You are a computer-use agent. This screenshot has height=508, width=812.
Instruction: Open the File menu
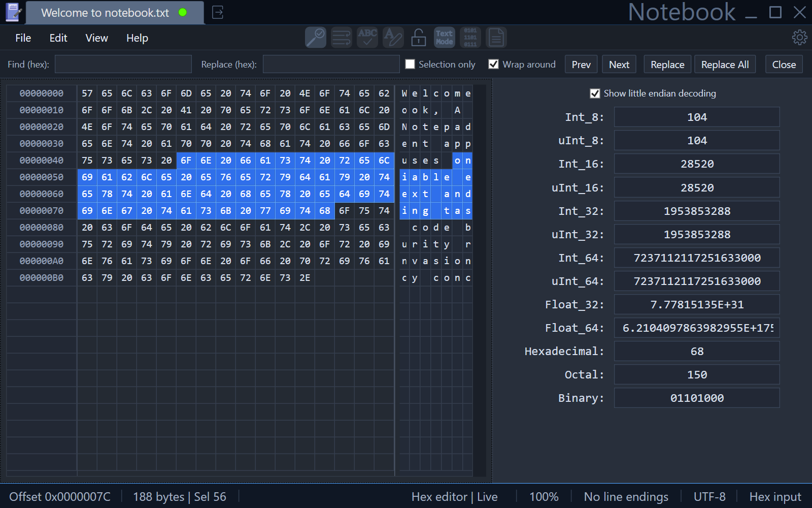pyautogui.click(x=23, y=38)
